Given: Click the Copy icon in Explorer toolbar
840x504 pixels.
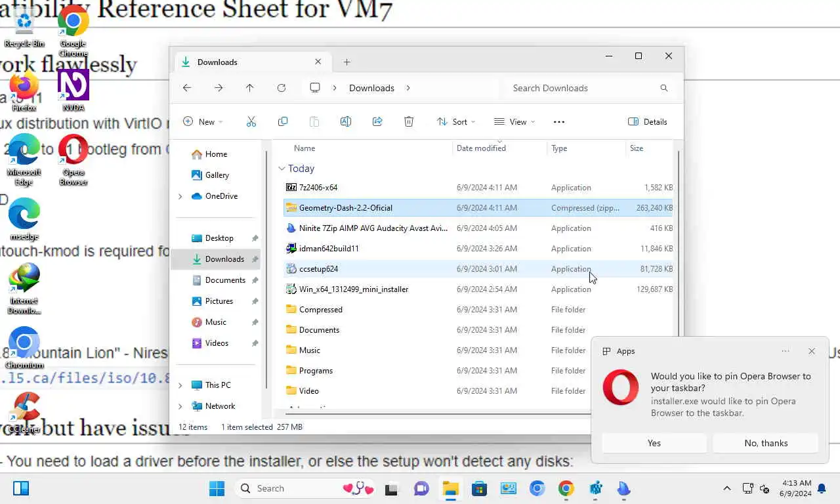Looking at the screenshot, I should pos(283,121).
